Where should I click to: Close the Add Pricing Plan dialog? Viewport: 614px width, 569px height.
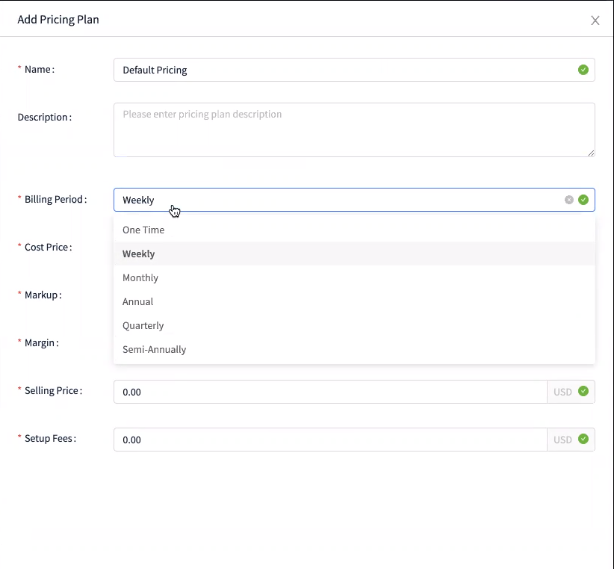point(595,20)
